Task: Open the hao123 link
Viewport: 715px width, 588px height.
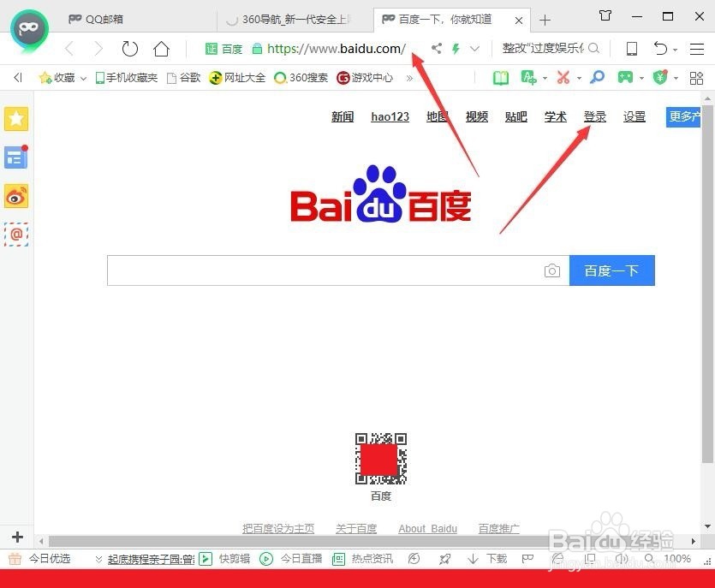Action: coord(390,116)
